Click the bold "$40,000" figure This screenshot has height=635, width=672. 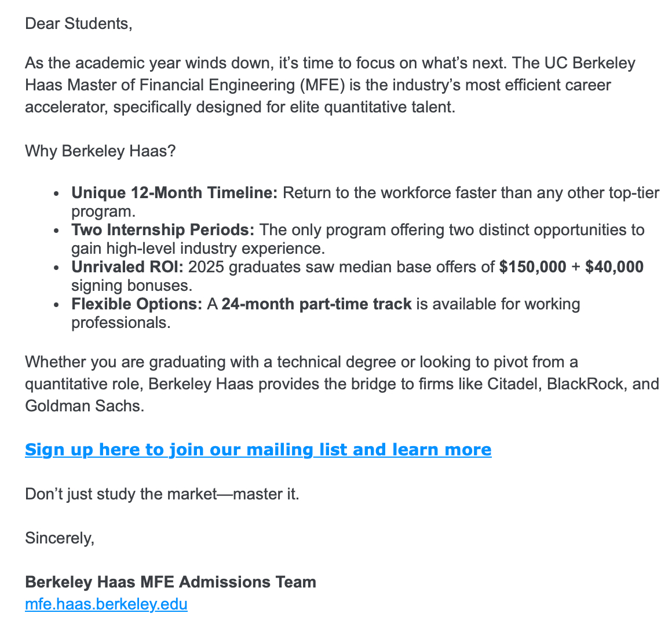pyautogui.click(x=614, y=267)
